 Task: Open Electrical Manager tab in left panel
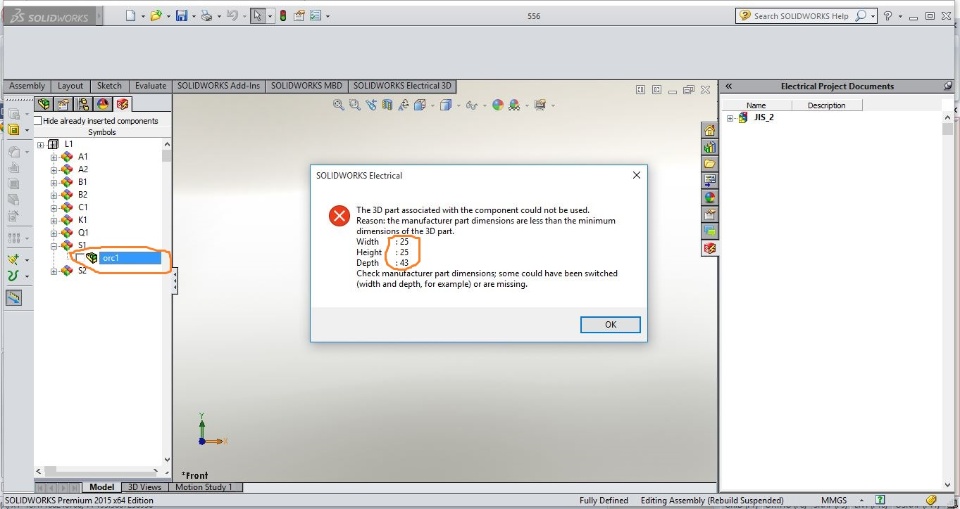point(122,104)
